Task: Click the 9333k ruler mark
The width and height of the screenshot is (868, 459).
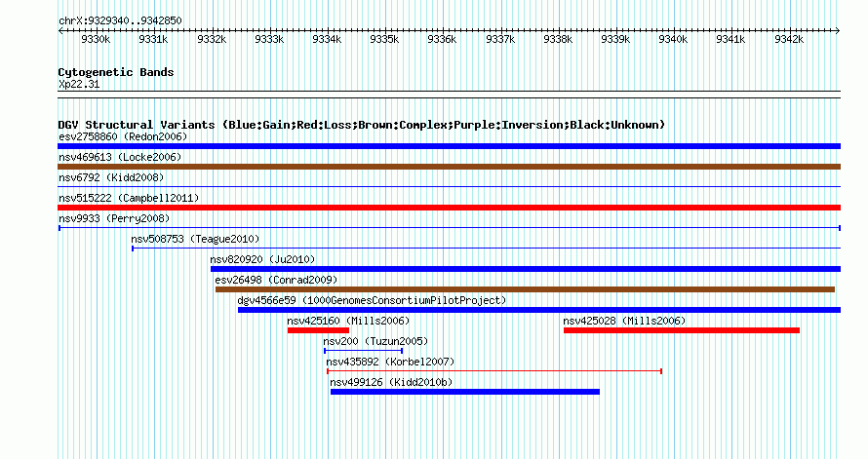Action: [269, 39]
